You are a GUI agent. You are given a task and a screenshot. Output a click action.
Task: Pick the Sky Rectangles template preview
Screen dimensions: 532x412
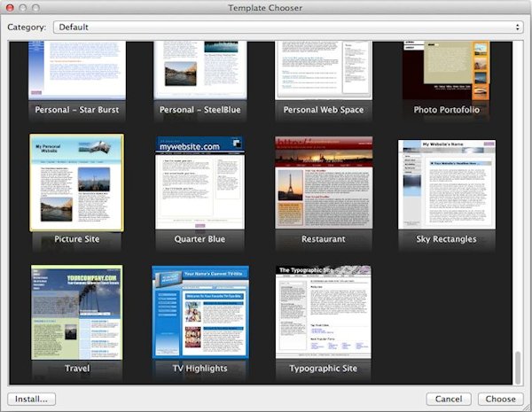point(446,183)
